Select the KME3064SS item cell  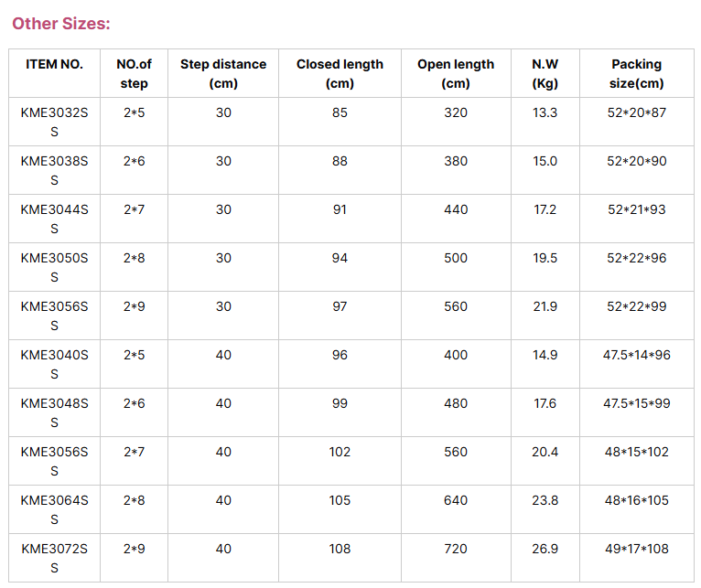[x=54, y=509]
